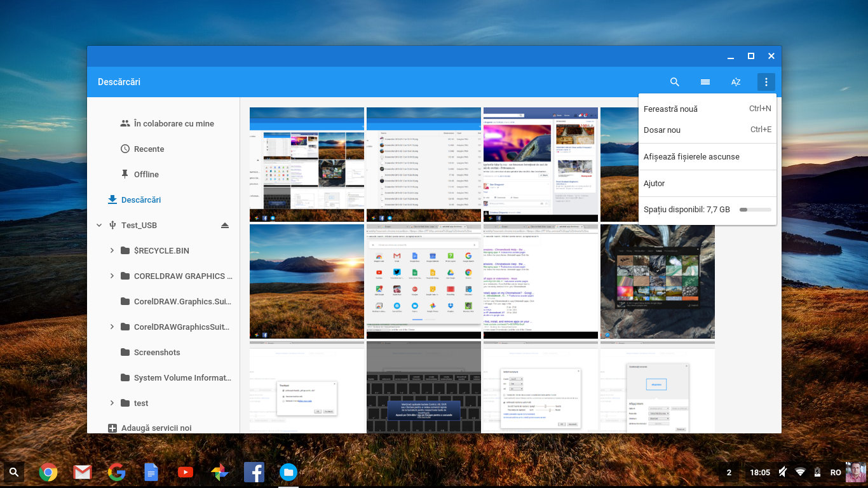Toggle Afișează fișierele ascunse option
868x488 pixels.
point(691,157)
